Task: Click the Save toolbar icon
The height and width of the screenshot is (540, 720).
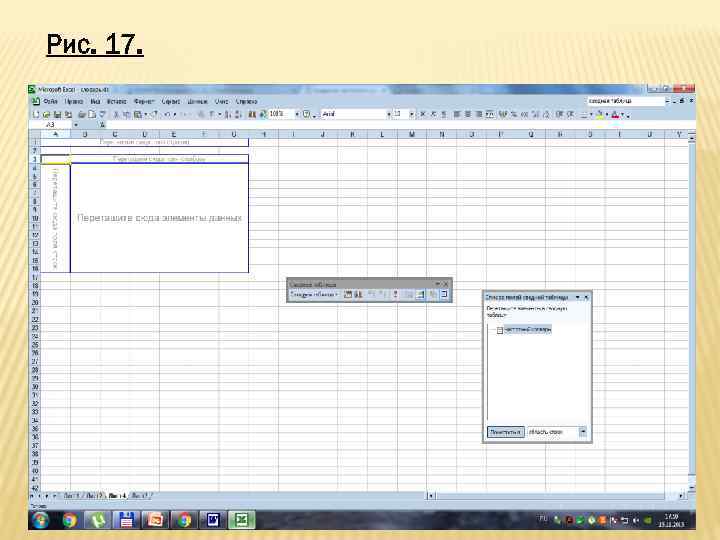Action: (57, 114)
